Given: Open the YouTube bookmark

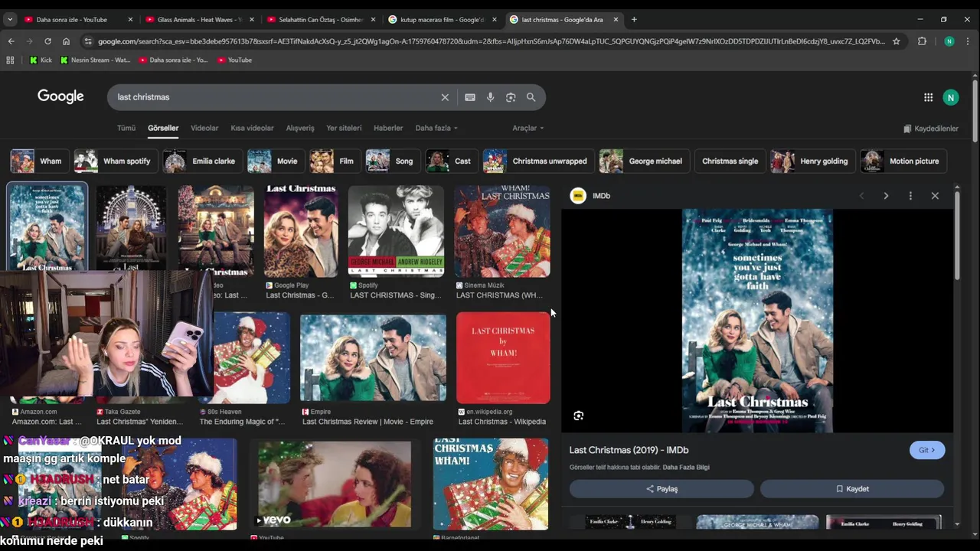Looking at the screenshot, I should [234, 60].
